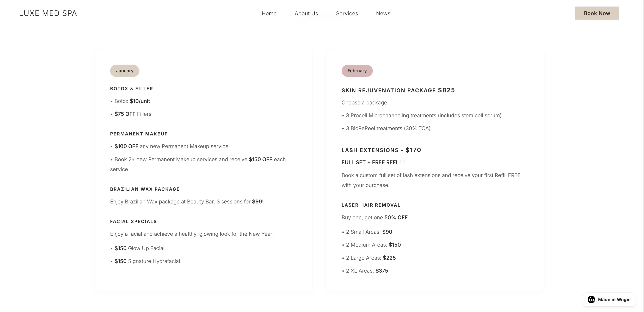The image size is (644, 312).
Task: Click the PERMANENT MAKEUP heading
Action: tap(139, 134)
